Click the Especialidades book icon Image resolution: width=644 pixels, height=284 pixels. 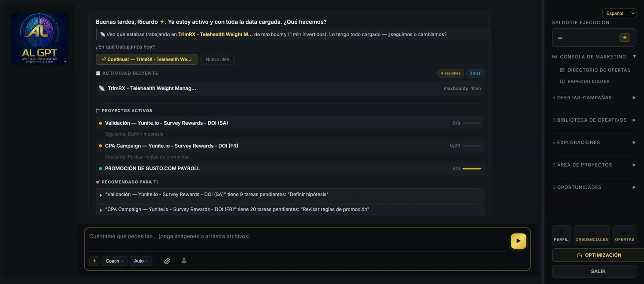point(562,82)
